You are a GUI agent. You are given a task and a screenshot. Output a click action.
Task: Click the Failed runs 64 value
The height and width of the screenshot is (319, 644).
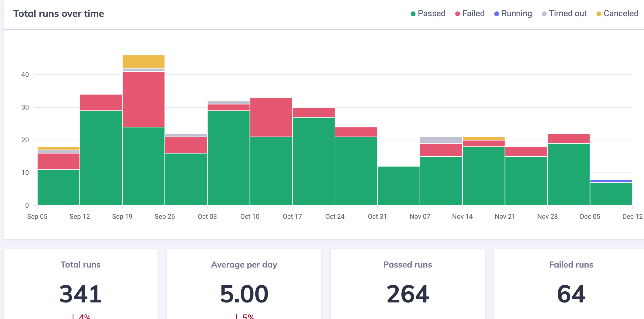pyautogui.click(x=571, y=294)
